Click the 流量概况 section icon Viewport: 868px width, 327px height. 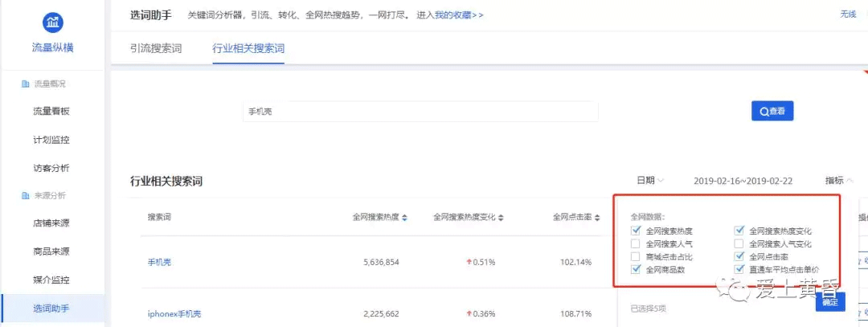26,84
